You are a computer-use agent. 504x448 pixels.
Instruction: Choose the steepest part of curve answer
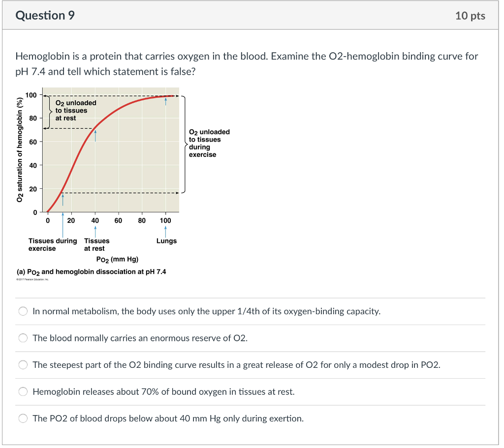click(23, 364)
